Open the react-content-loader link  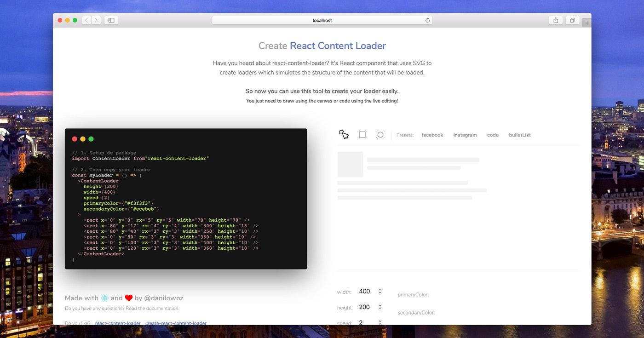click(x=118, y=323)
